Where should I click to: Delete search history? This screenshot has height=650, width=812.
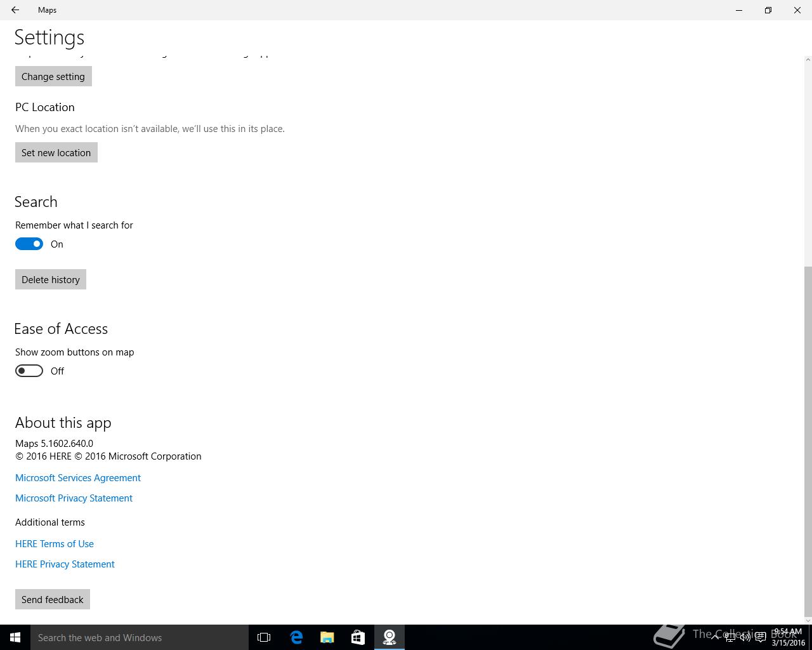(x=51, y=279)
